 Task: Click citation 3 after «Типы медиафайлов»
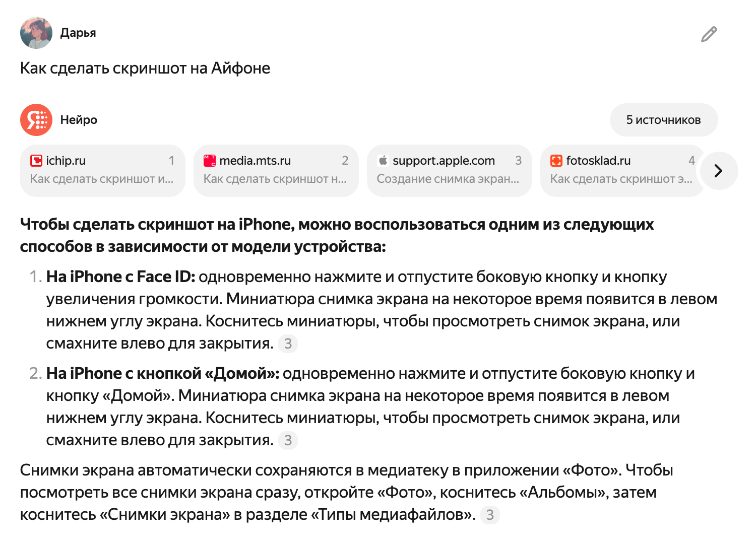pos(490,515)
